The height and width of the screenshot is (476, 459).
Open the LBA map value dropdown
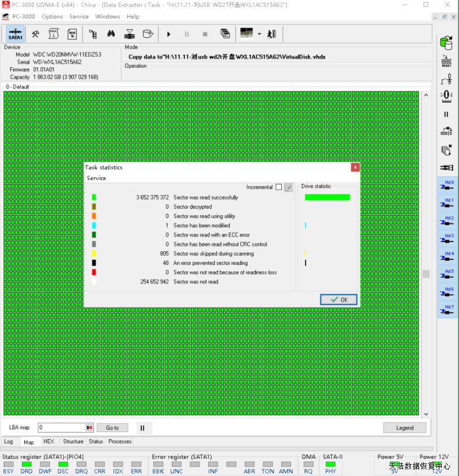pyautogui.click(x=89, y=428)
